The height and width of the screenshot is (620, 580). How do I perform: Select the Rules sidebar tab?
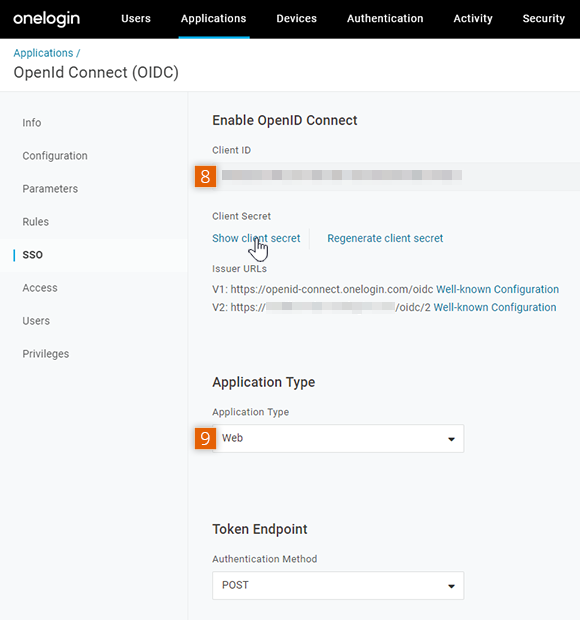pyautogui.click(x=36, y=221)
